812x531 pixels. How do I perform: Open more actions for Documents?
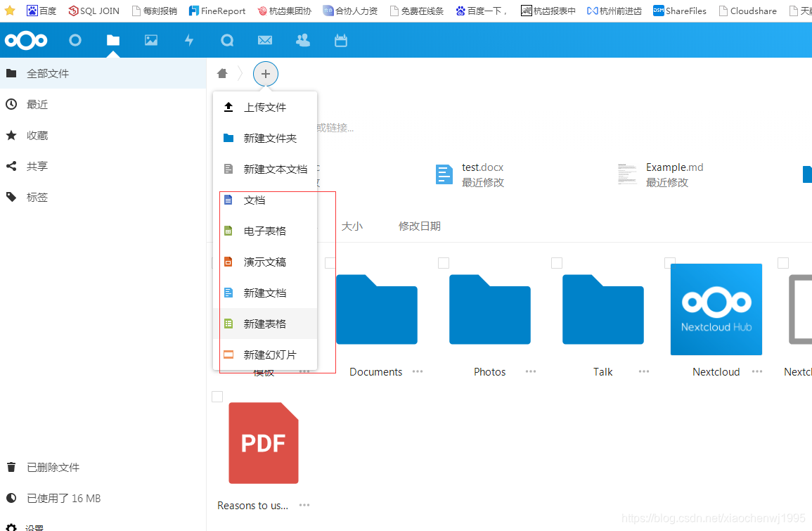pyautogui.click(x=418, y=371)
